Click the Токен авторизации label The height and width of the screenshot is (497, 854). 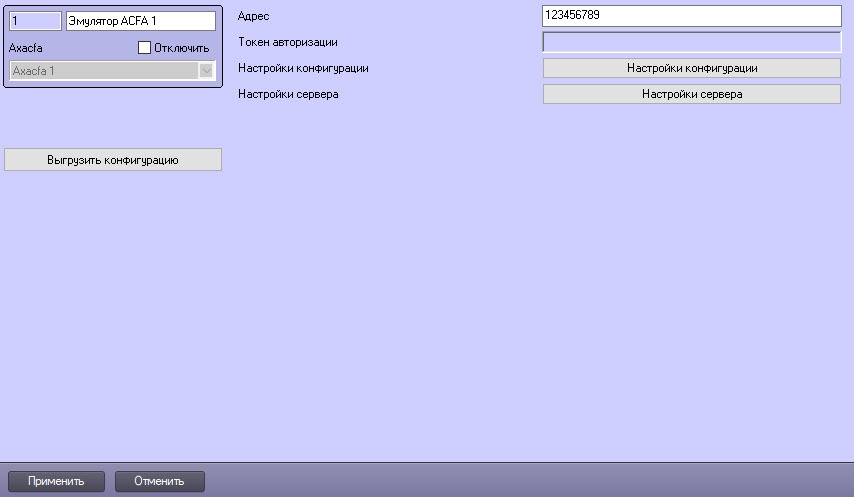287,42
